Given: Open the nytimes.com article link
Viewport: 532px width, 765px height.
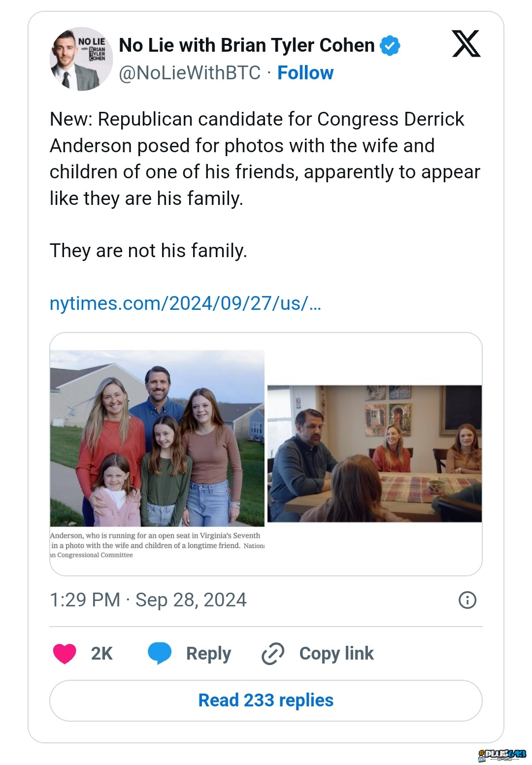Looking at the screenshot, I should (185, 303).
